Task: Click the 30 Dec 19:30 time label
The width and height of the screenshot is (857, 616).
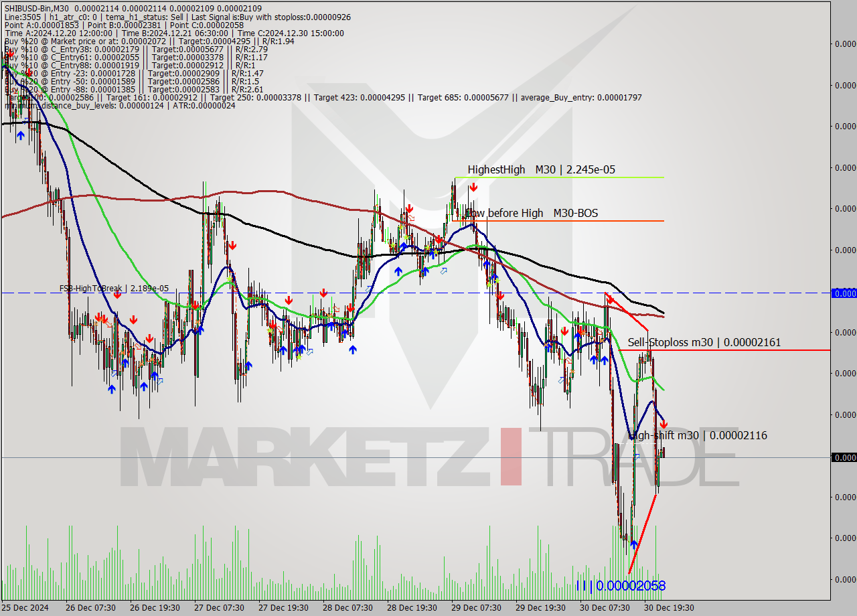Action: [669, 607]
